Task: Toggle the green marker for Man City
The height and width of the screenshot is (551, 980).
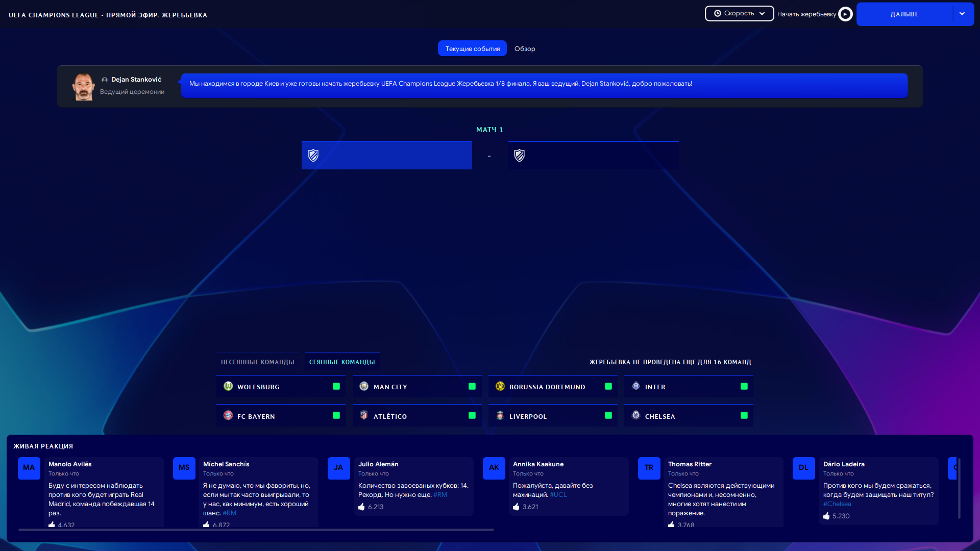Action: (x=472, y=386)
